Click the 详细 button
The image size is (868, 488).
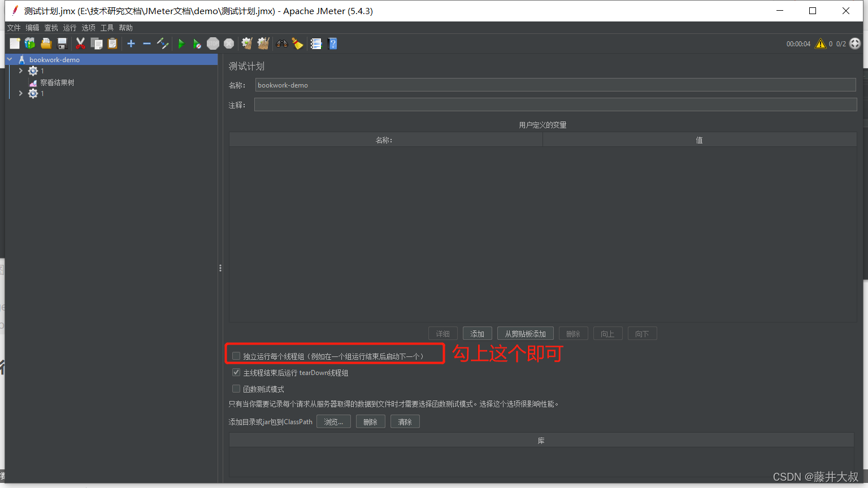(x=443, y=334)
